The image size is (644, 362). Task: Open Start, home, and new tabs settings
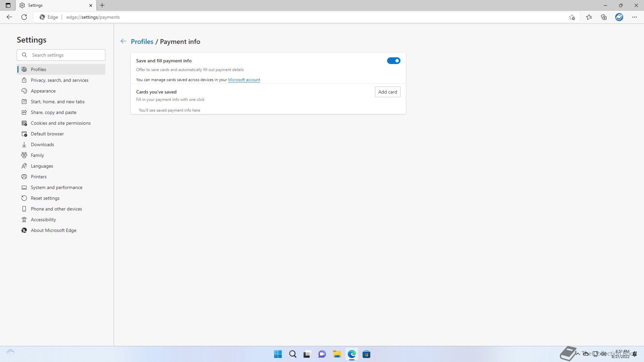coord(61,102)
